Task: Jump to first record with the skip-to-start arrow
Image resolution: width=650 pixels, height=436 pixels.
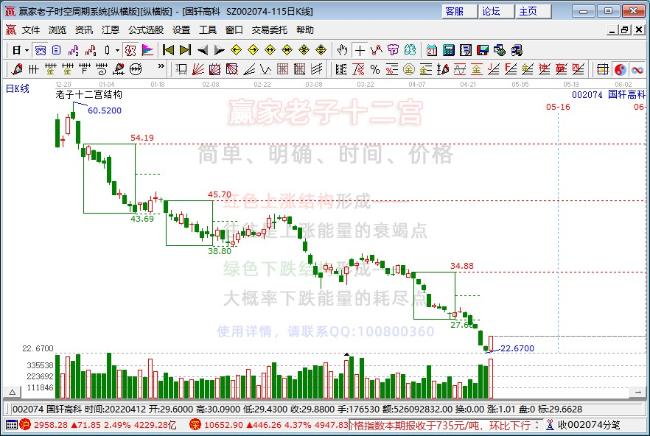Action: pos(168,51)
